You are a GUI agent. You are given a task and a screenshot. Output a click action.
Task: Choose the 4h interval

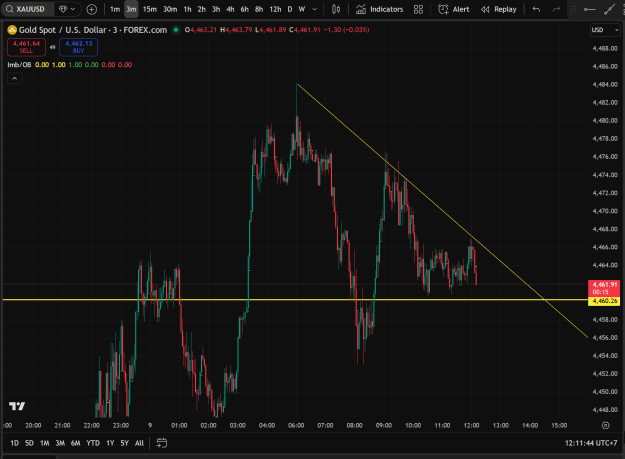(x=230, y=9)
